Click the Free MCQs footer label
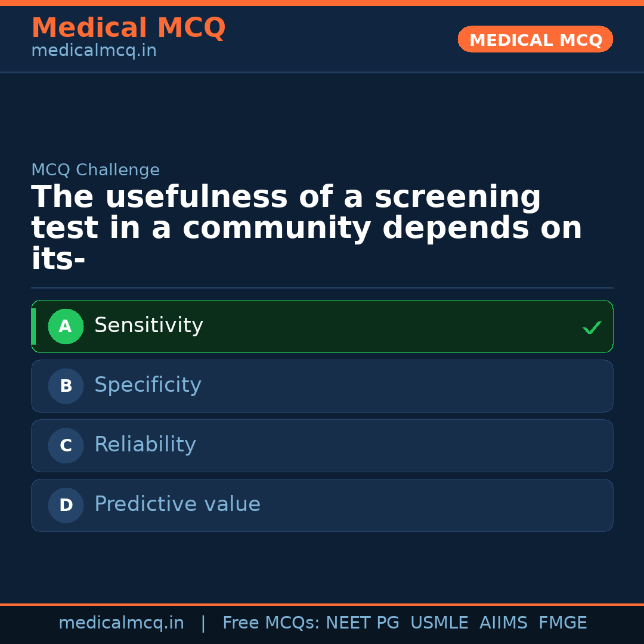The width and height of the screenshot is (644, 644). [271, 623]
